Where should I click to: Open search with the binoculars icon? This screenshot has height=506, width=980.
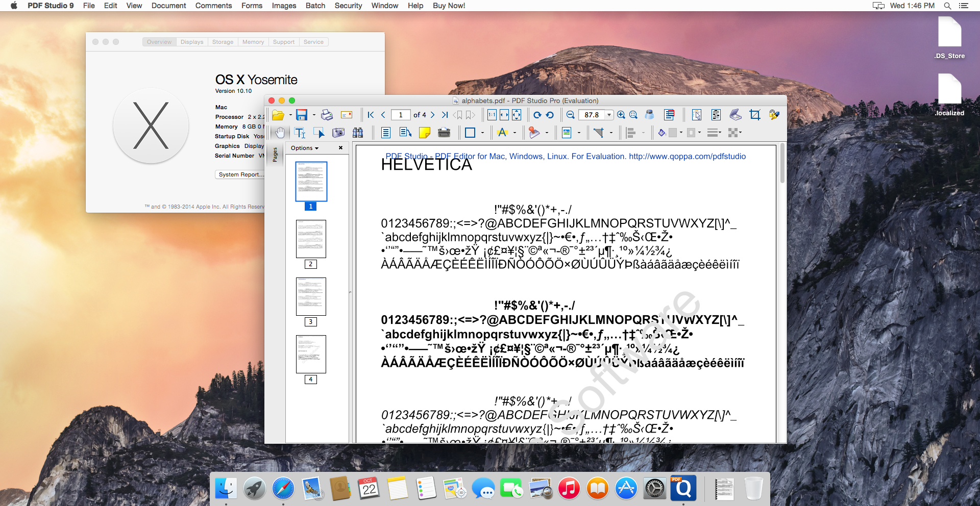(358, 133)
